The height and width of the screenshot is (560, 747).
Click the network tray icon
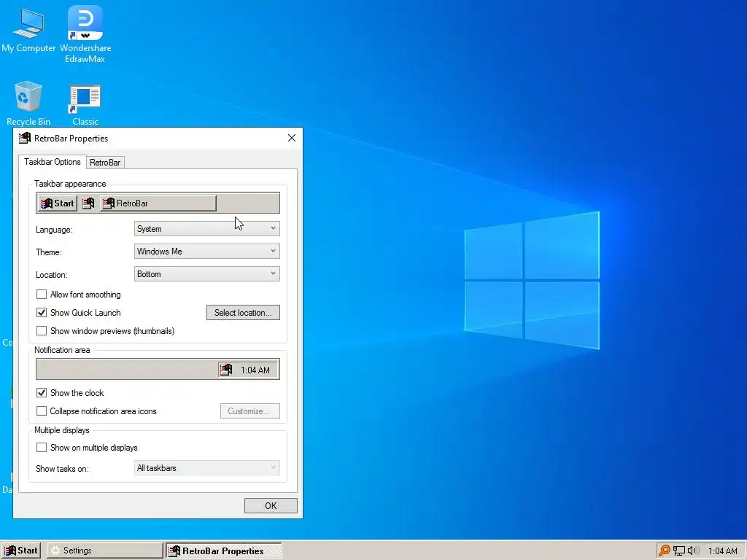pyautogui.click(x=679, y=551)
